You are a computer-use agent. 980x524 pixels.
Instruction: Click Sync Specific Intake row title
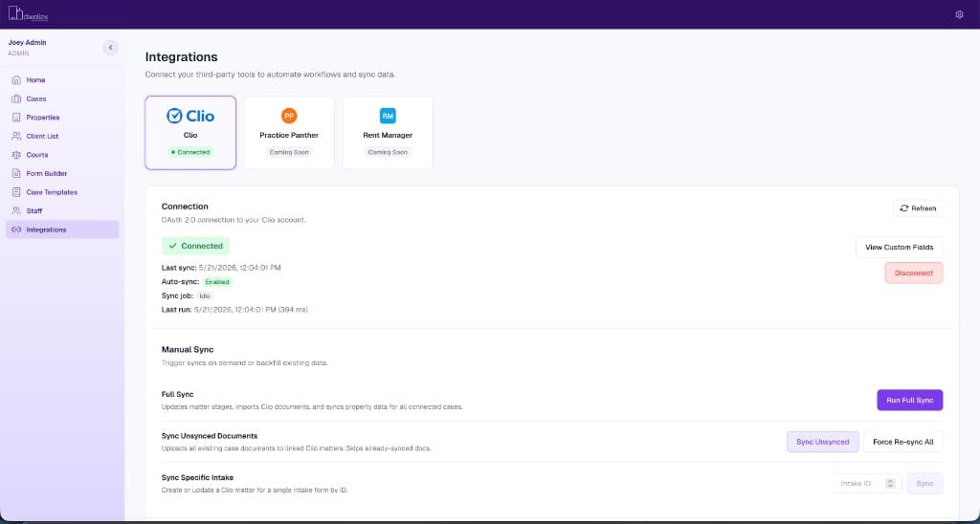click(197, 478)
